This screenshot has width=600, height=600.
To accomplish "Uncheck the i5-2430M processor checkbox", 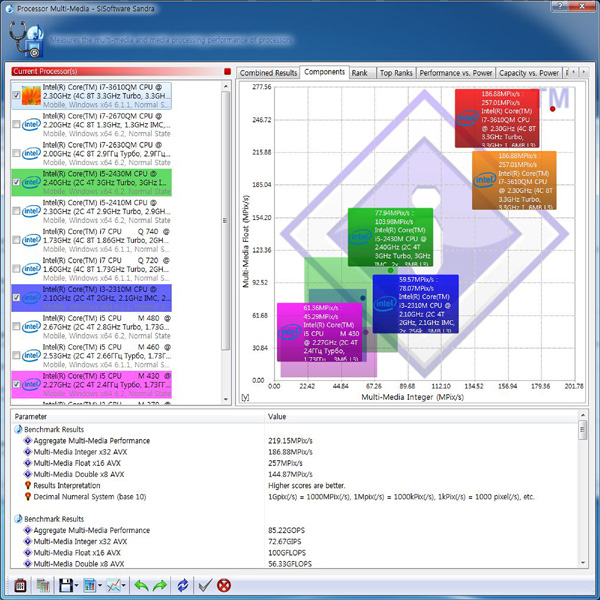I will tap(16, 182).
